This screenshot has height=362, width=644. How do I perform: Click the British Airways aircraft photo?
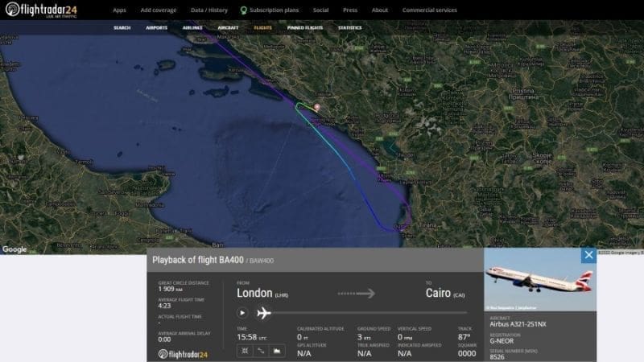click(540, 279)
